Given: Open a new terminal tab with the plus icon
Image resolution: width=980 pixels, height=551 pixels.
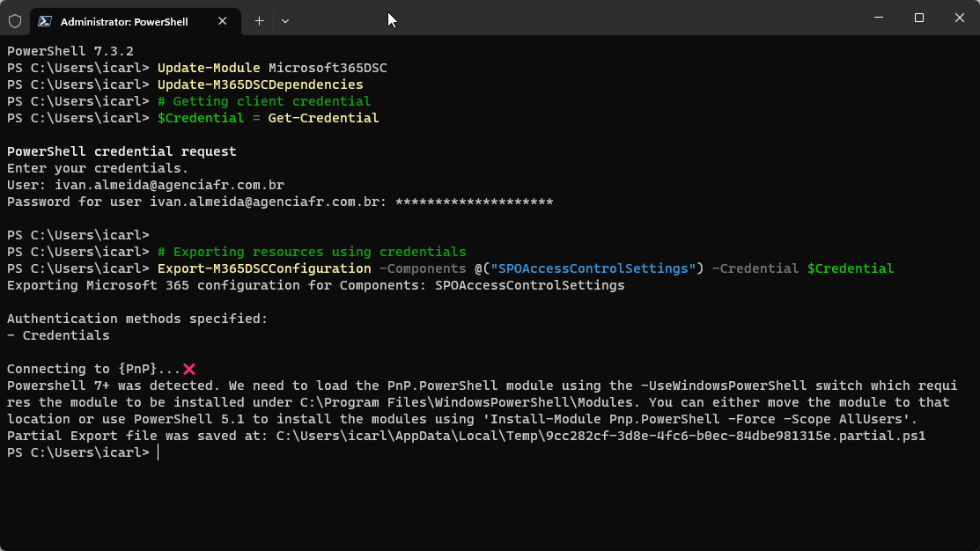Looking at the screenshot, I should [259, 20].
